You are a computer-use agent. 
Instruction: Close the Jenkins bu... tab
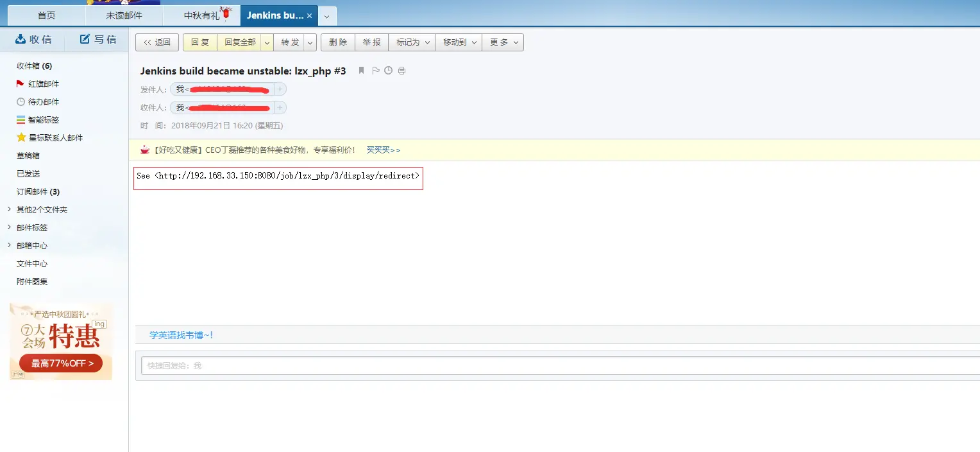pyautogui.click(x=310, y=15)
